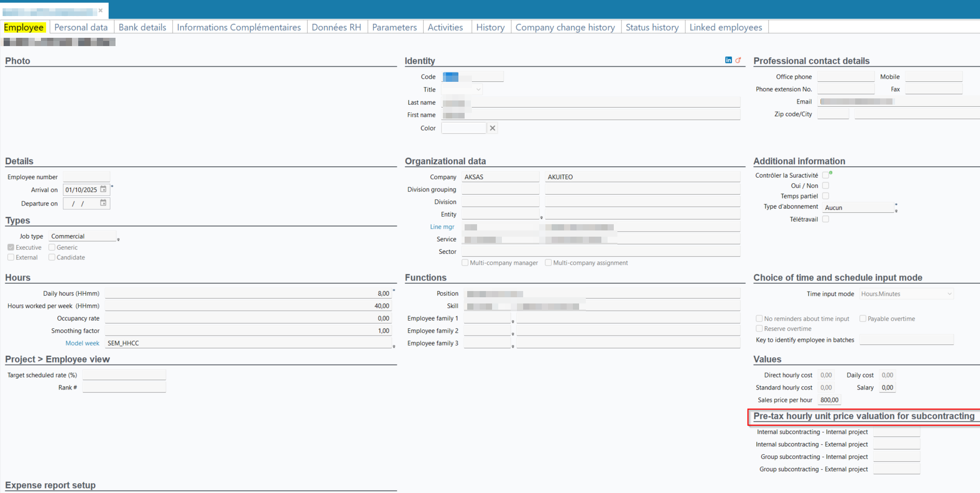Enable the Télétravail checkbox

[x=826, y=219]
